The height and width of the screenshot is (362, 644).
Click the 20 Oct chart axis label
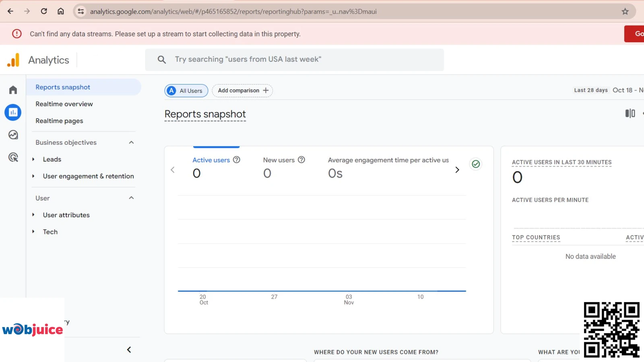click(204, 300)
